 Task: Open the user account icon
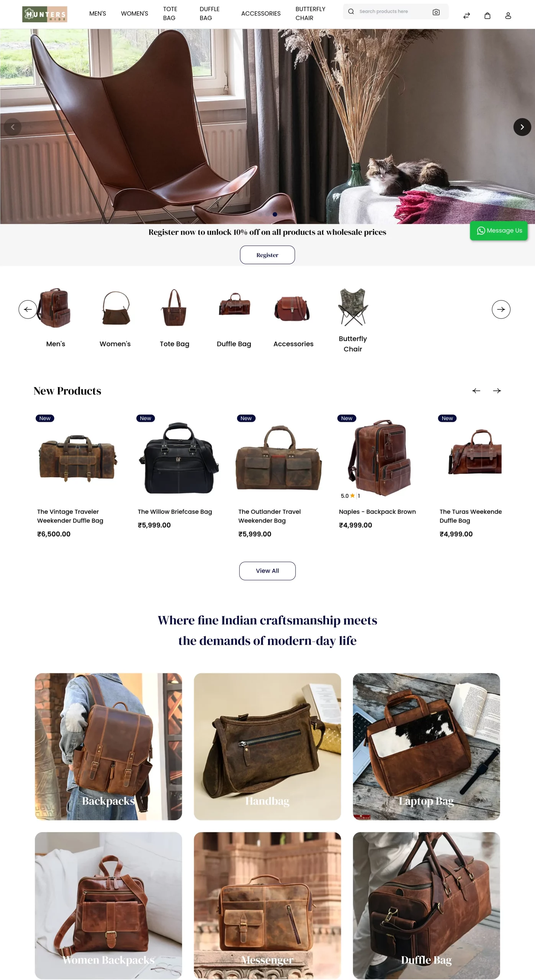[x=508, y=16]
